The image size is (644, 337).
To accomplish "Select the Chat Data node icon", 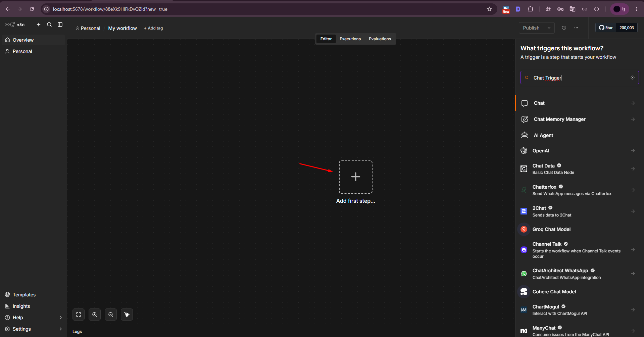I will coord(524,169).
